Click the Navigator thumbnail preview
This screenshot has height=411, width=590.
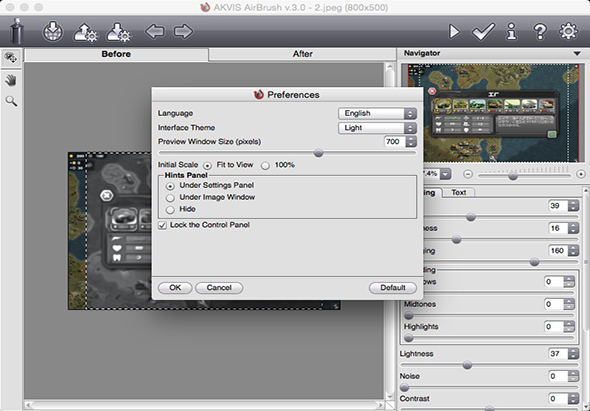tap(494, 113)
